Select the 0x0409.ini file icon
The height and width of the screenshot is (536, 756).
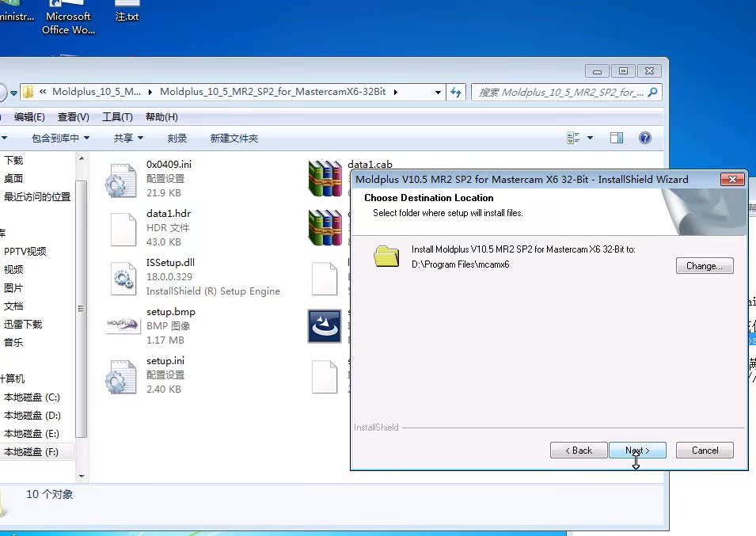pos(121,181)
